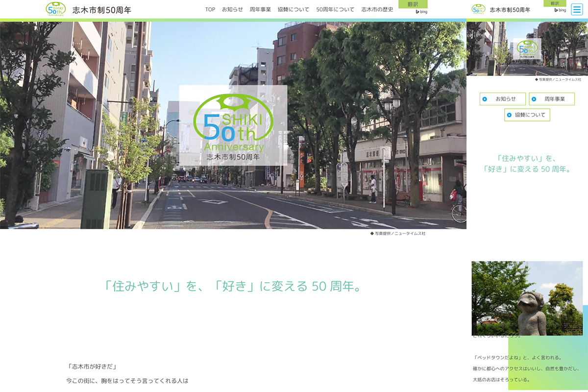Viewport: 588px width, 392px height.
Task: Click 志木市制50周年 title text at far top-left
Action: point(102,10)
